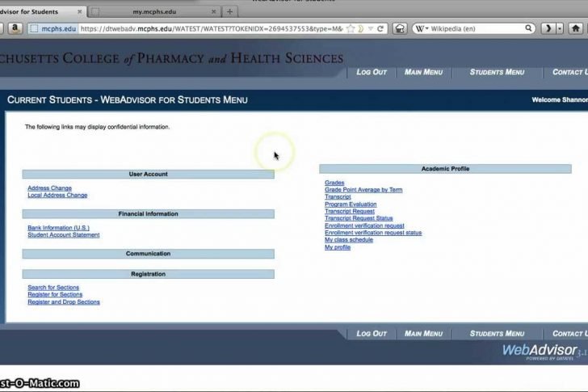Screen dimensions: 588x392
Task: Reload the page with the refresh icon
Action: [381, 27]
